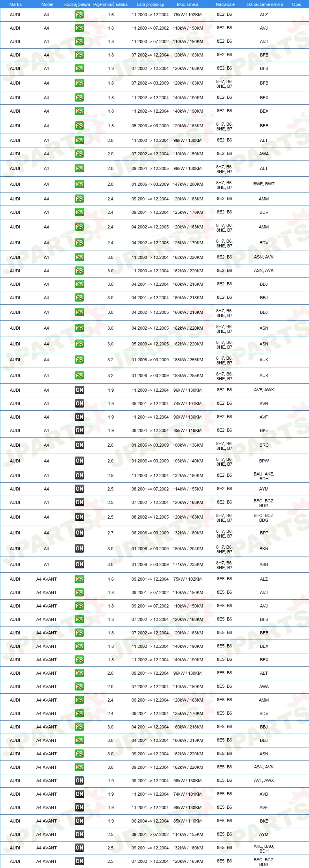The image size is (309, 868).
Task: Click ON icon in A4 AVANT BFC, BCZ, BDG row
Action: click(79, 861)
